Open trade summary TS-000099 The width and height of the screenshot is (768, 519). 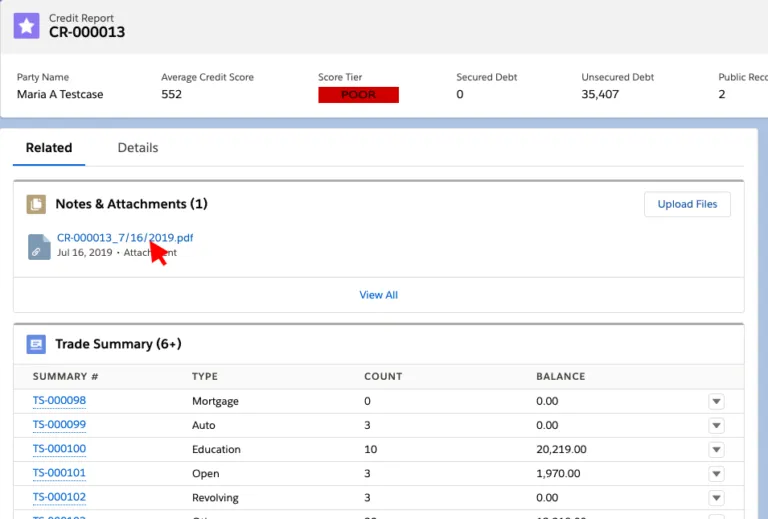pos(59,425)
